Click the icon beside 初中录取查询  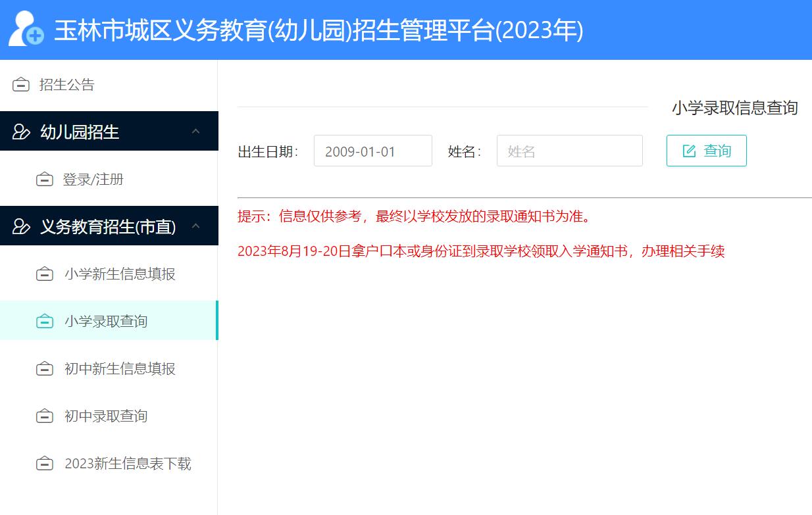tap(44, 416)
